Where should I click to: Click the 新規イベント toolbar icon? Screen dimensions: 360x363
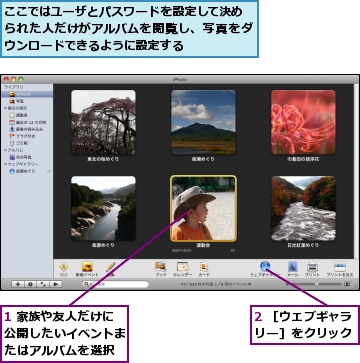(x=87, y=267)
